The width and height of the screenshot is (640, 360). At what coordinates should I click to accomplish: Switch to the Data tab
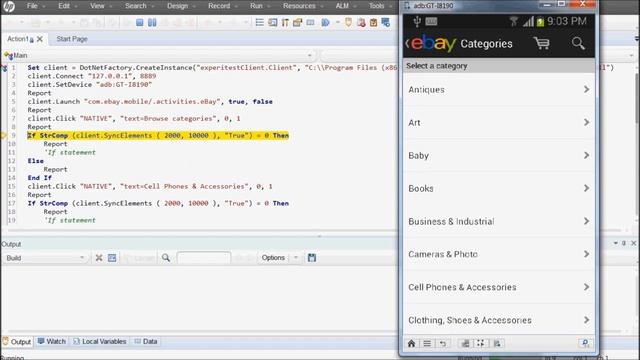[146, 342]
